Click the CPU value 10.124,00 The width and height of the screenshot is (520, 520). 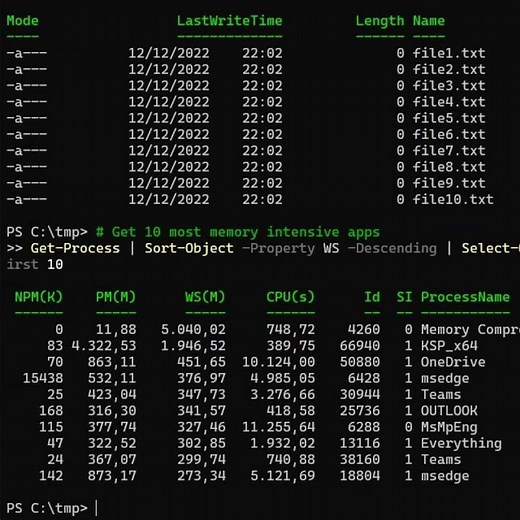(278, 362)
